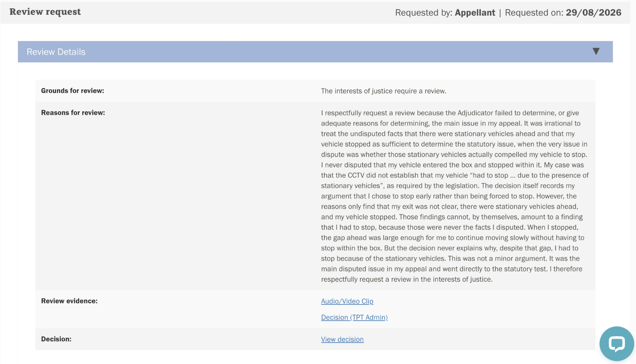Click the paragraph's opening 'I respectfully request' line
This screenshot has width=636, height=364.
450,113
